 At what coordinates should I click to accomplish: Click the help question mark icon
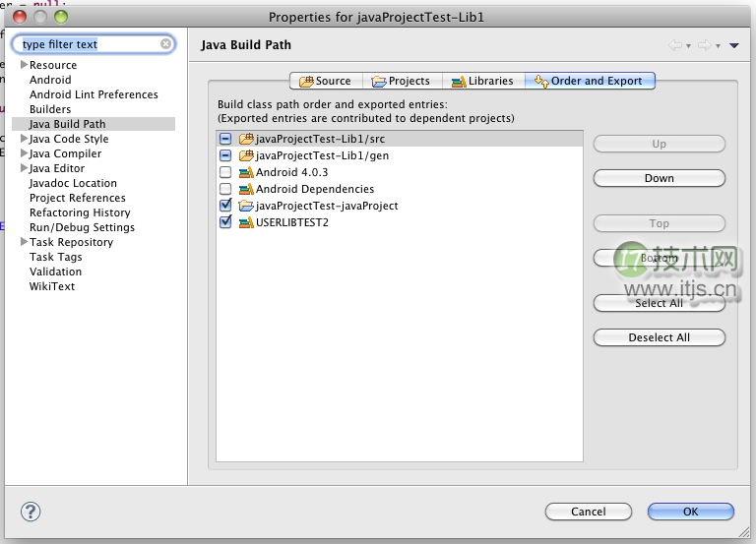coord(31,512)
